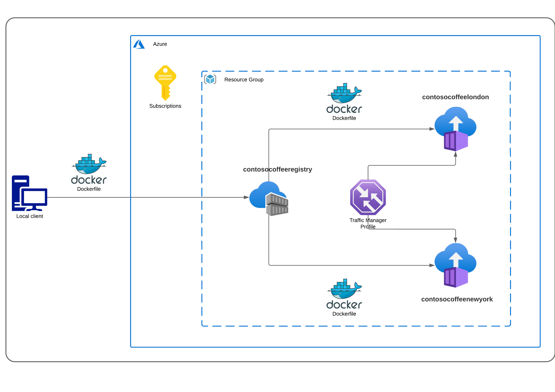Click the Docker whale above Local client arrow

89,169
